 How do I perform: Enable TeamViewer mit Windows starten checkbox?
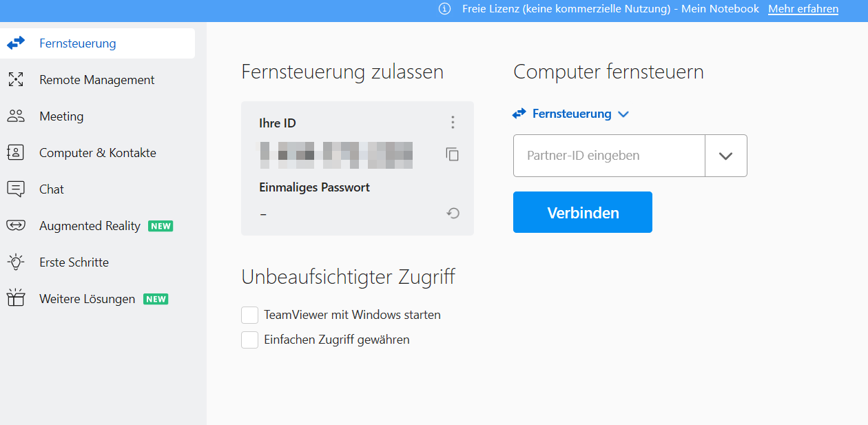click(249, 315)
